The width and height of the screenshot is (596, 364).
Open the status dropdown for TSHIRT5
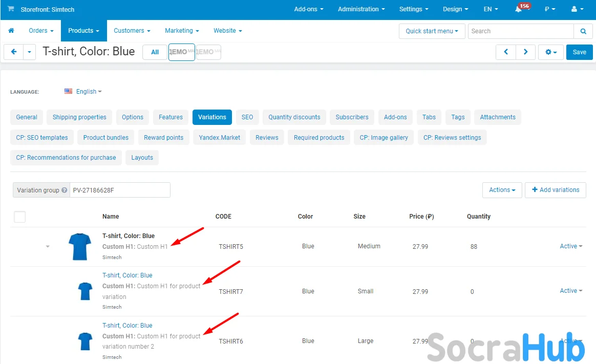click(571, 246)
